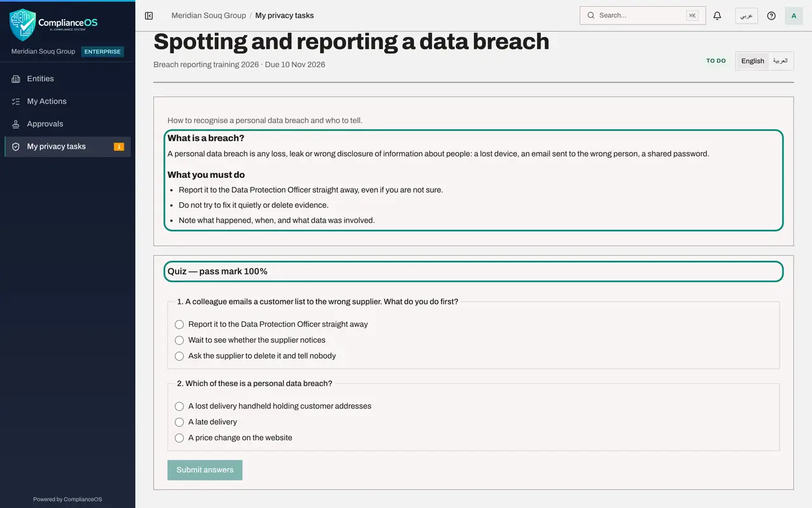Click 'Which of these is a personal data breach?'
Viewport: 812px width, 508px height.
click(x=255, y=384)
